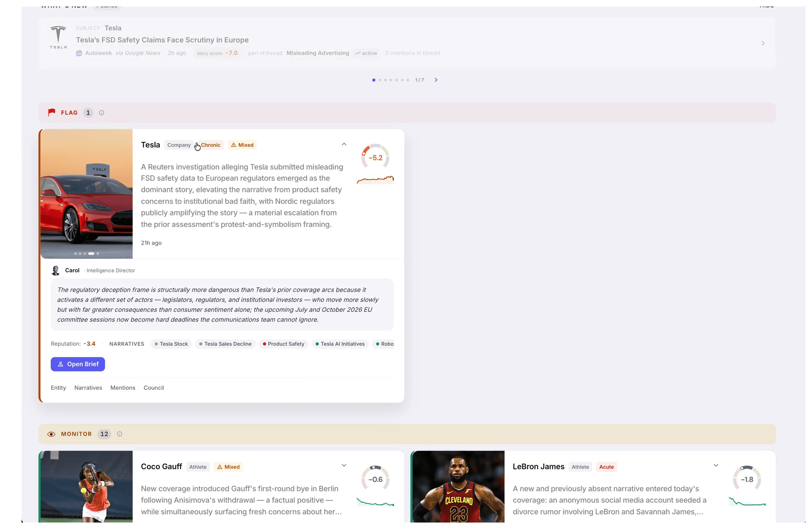
Task: Open the info icon beside FLAG count
Action: 101,113
